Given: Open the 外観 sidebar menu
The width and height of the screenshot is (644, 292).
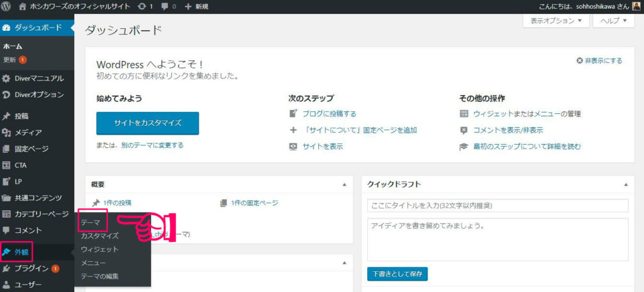Looking at the screenshot, I should coord(37,252).
